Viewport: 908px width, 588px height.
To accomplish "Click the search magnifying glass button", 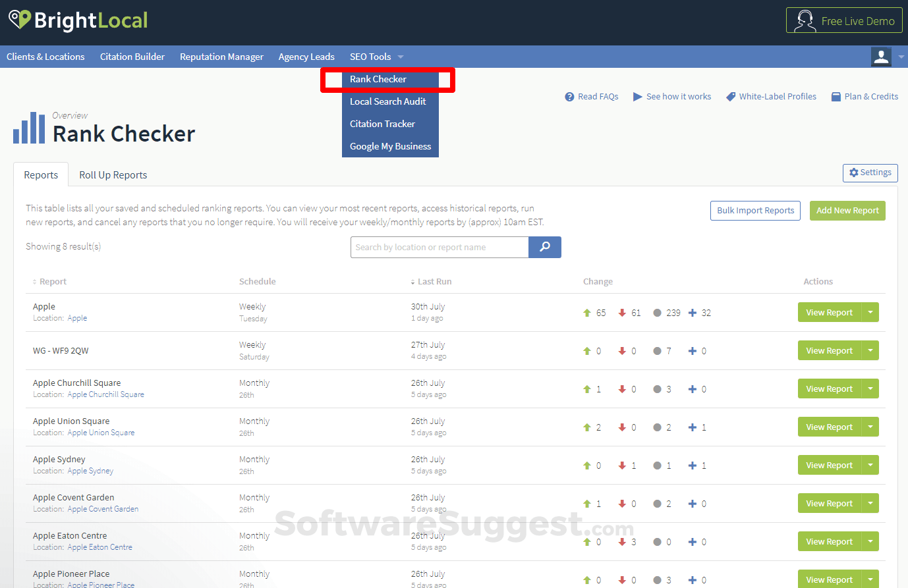I will point(544,247).
